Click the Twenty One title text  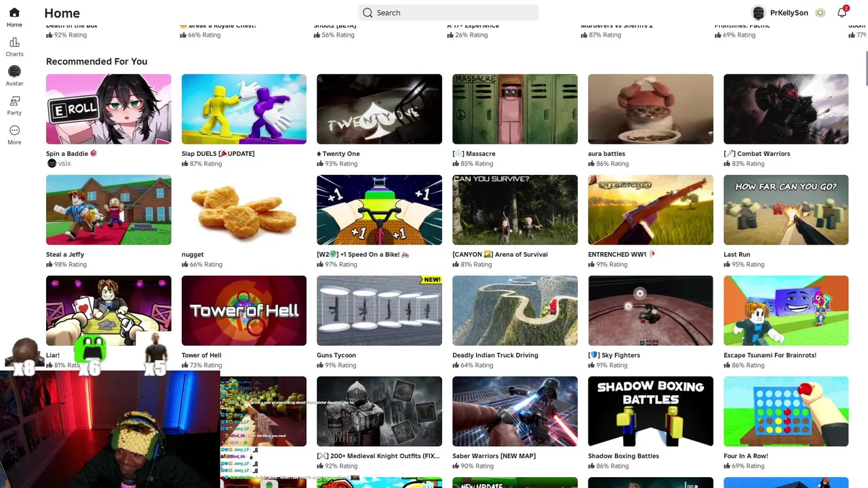[338, 154]
